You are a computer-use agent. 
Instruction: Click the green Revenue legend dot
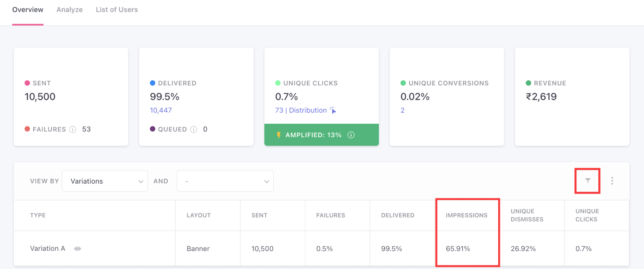pyautogui.click(x=528, y=83)
